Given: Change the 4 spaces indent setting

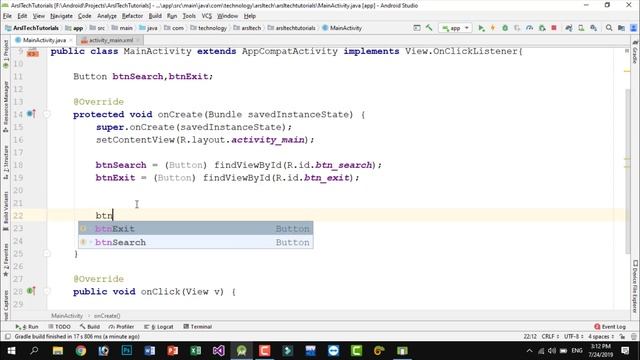Looking at the screenshot, I should [x=601, y=336].
